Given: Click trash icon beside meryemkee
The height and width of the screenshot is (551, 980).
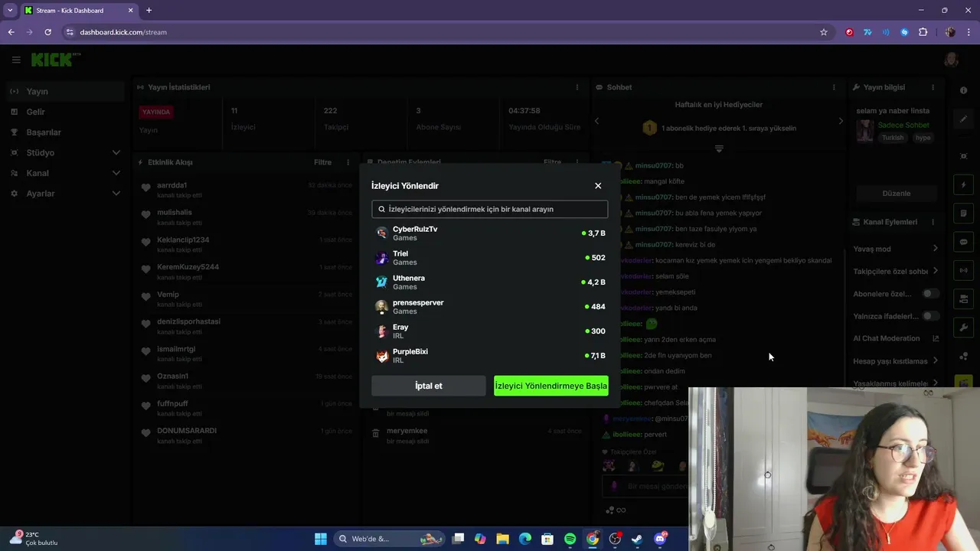Looking at the screenshot, I should (375, 433).
